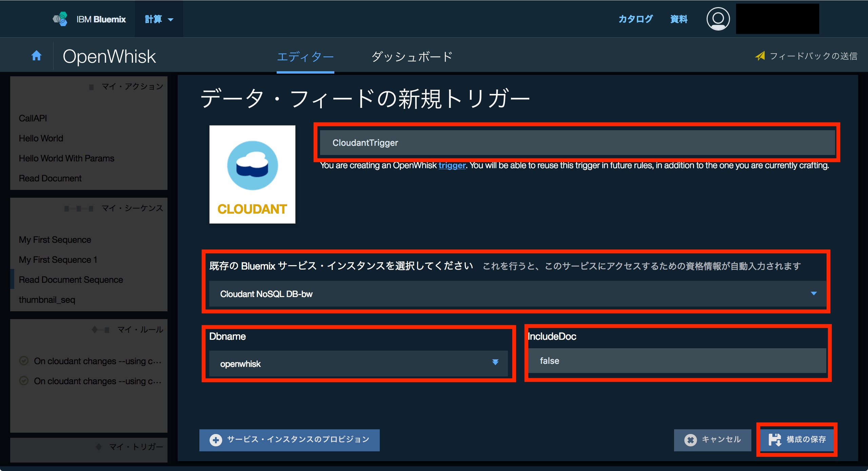The width and height of the screenshot is (868, 471).
Task: Open the user profile avatar icon
Action: pos(718,19)
